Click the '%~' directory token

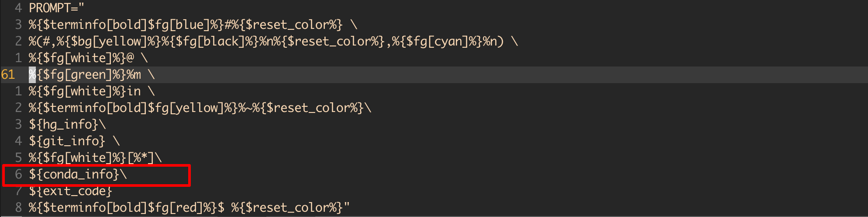pos(246,108)
